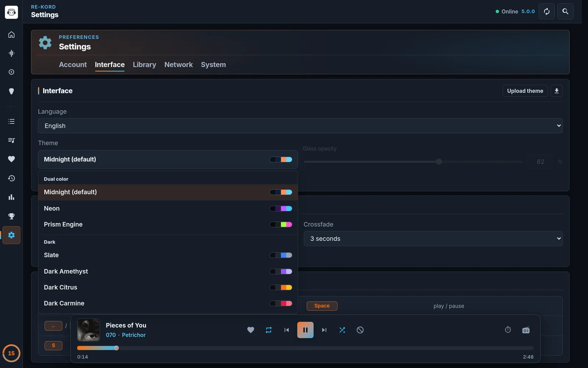This screenshot has width=588, height=368.
Task: Pick the Dark Carmine theme
Action: pyautogui.click(x=168, y=304)
